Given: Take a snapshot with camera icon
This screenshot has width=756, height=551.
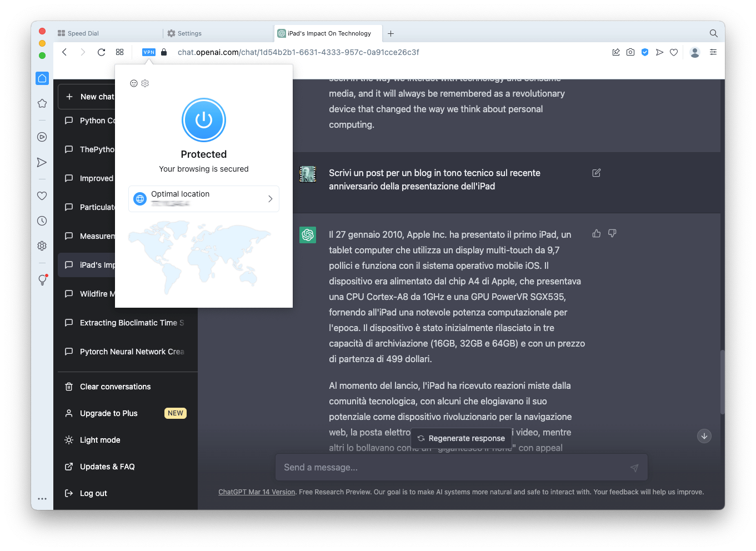Looking at the screenshot, I should tap(630, 52).
